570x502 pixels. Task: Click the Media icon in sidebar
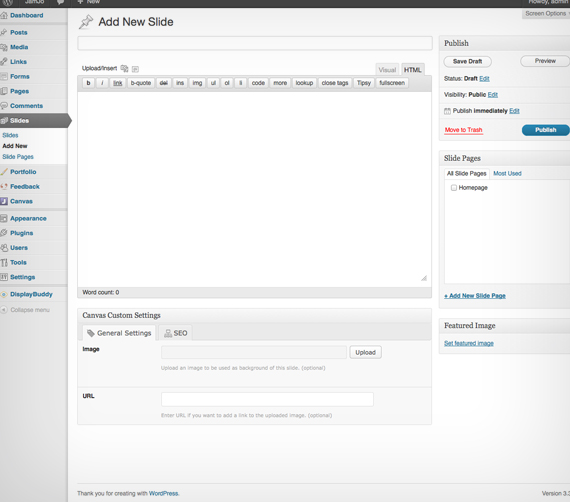coord(4,47)
